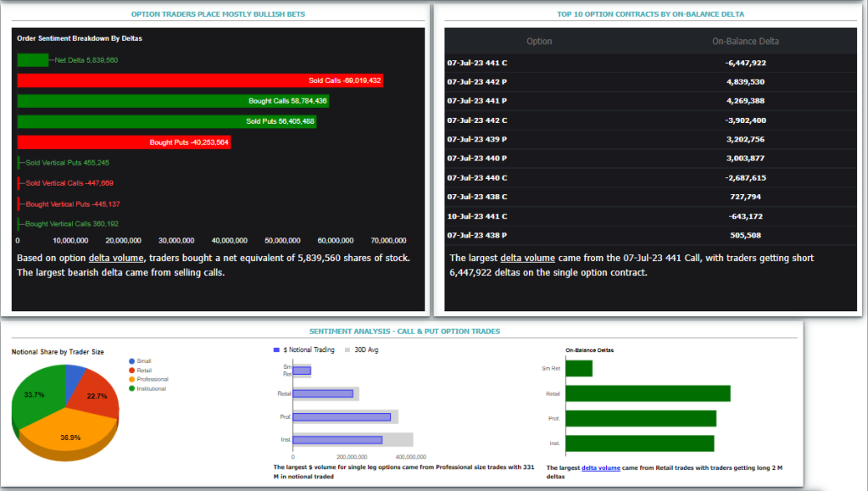Click the 30D Avg legend swatch

coord(348,350)
